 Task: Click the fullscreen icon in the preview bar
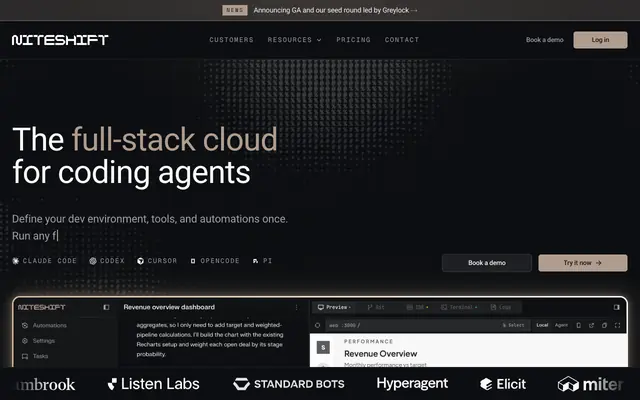pos(618,325)
